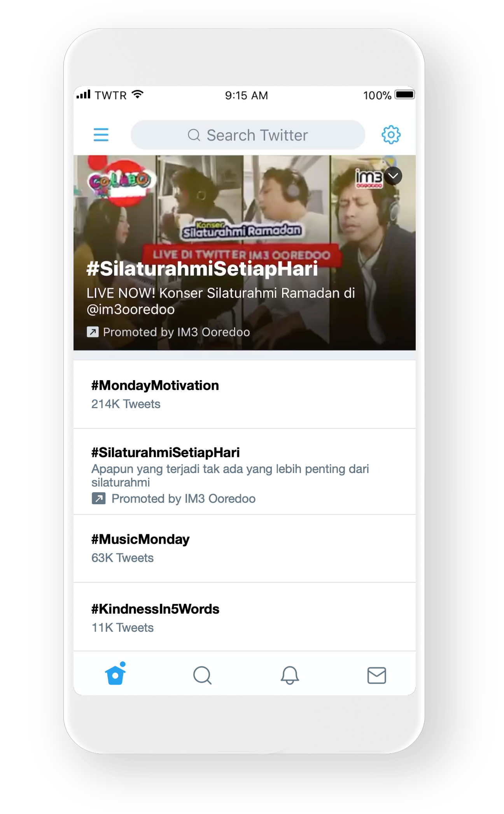This screenshot has height=814, width=504.
Task: Open the #MusicMonday trend
Action: pos(245,548)
